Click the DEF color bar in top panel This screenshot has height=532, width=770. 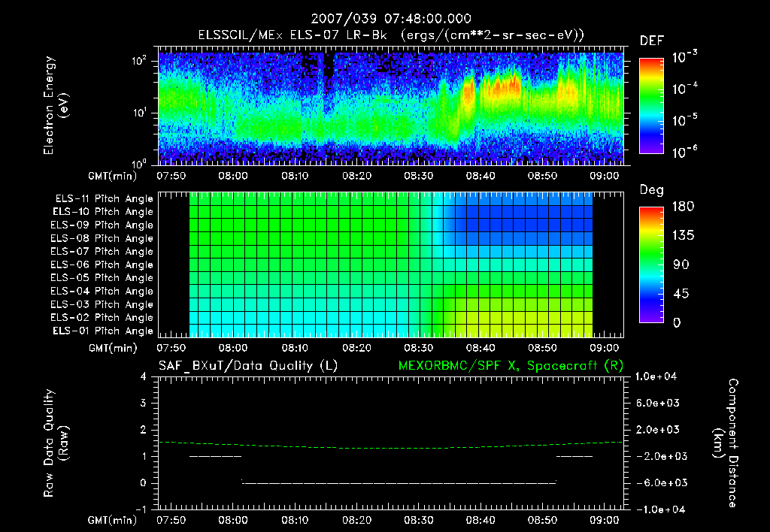pyautogui.click(x=651, y=105)
